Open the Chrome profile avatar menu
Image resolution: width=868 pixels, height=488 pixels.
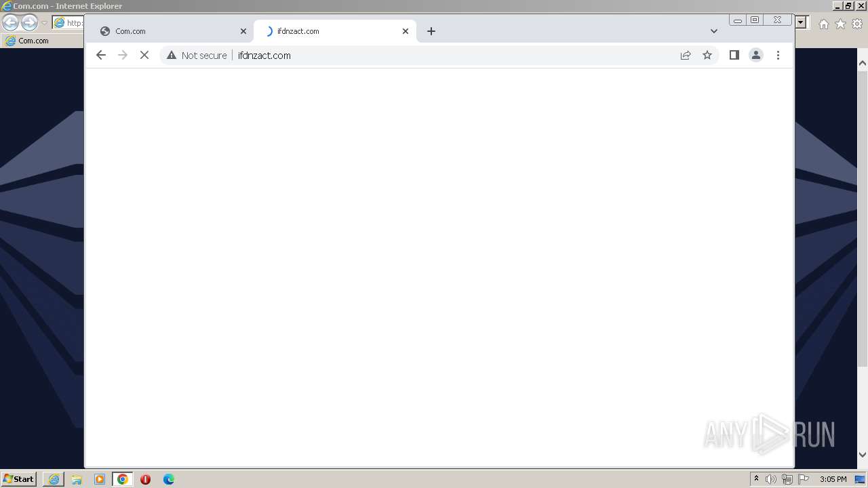coord(756,56)
